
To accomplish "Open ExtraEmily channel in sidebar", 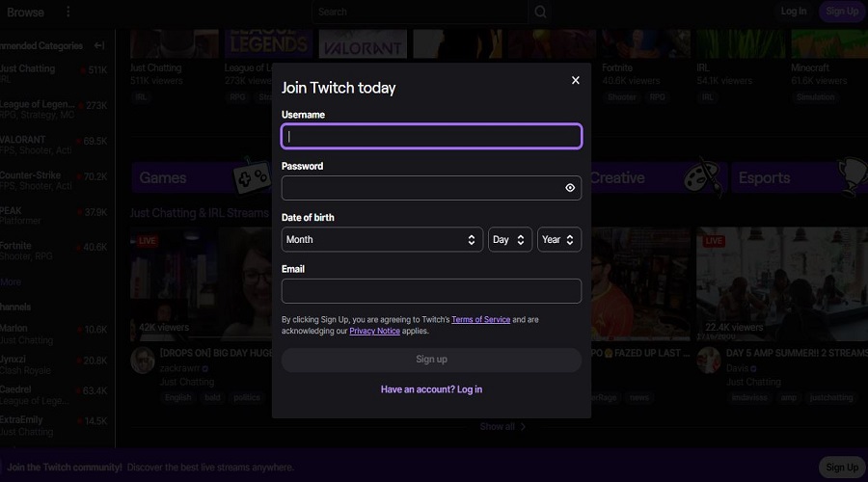I will click(55, 425).
